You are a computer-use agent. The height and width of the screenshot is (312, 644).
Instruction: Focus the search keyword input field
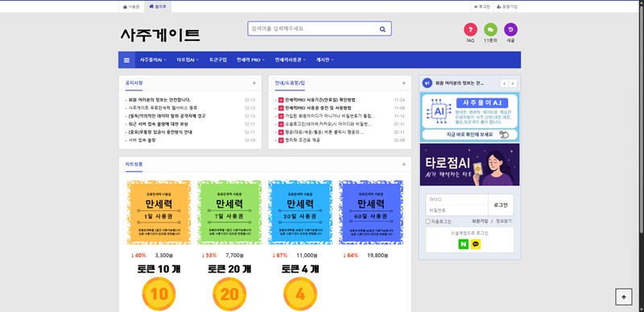(x=313, y=29)
